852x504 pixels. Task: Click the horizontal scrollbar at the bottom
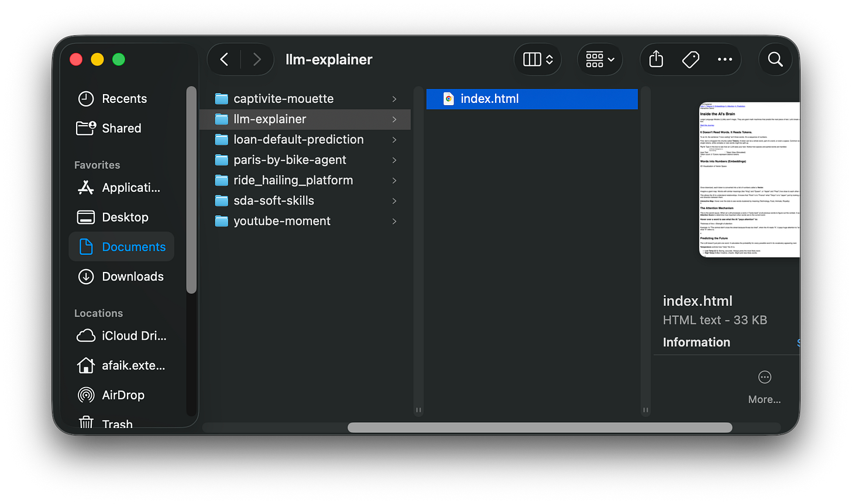pyautogui.click(x=538, y=427)
